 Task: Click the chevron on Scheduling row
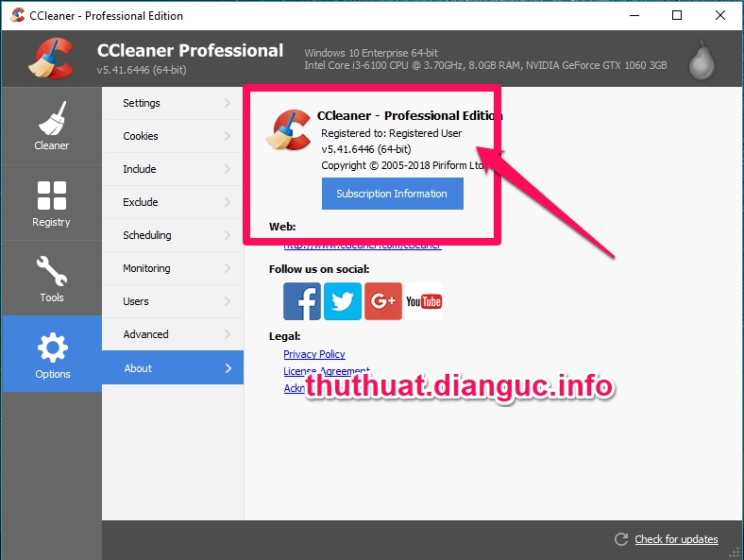tap(228, 235)
